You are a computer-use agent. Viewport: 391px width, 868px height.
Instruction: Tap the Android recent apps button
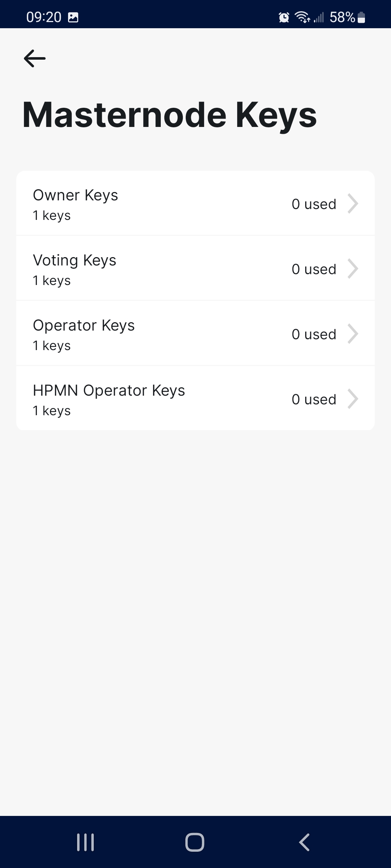tap(85, 842)
